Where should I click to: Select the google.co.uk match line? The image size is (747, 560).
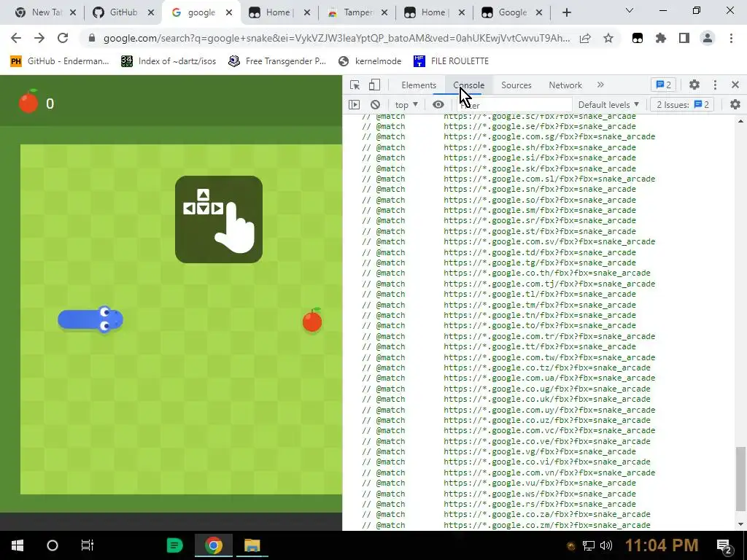click(506, 399)
